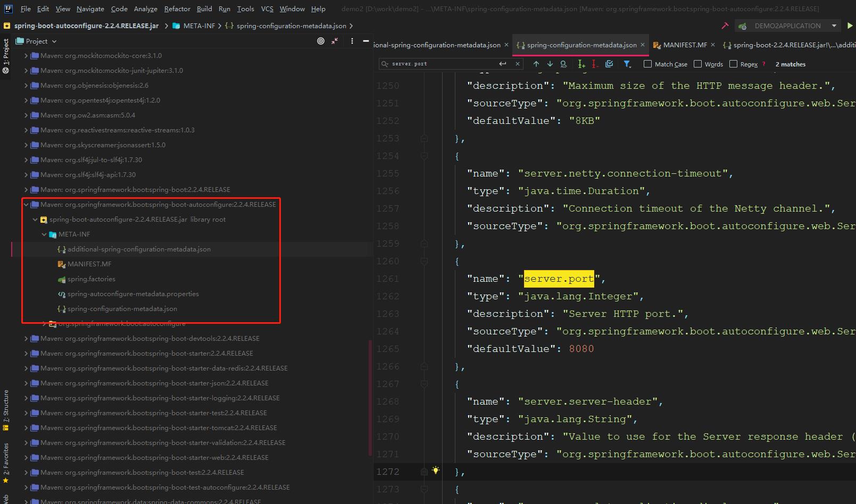856x504 pixels.
Task: Expand Maven spring-boot-devtools:2.2.4.RELEASE node
Action: point(26,338)
